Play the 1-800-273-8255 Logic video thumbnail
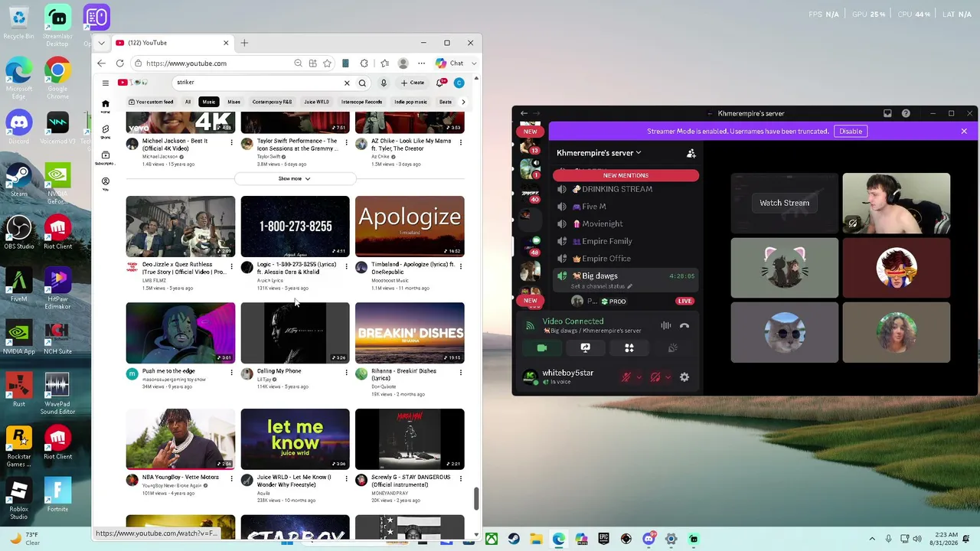 click(x=295, y=227)
